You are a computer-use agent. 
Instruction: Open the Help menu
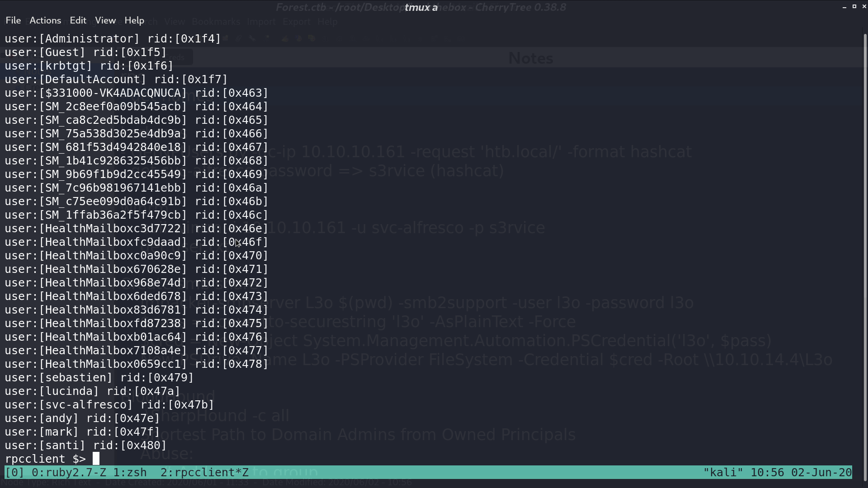pyautogui.click(x=134, y=20)
